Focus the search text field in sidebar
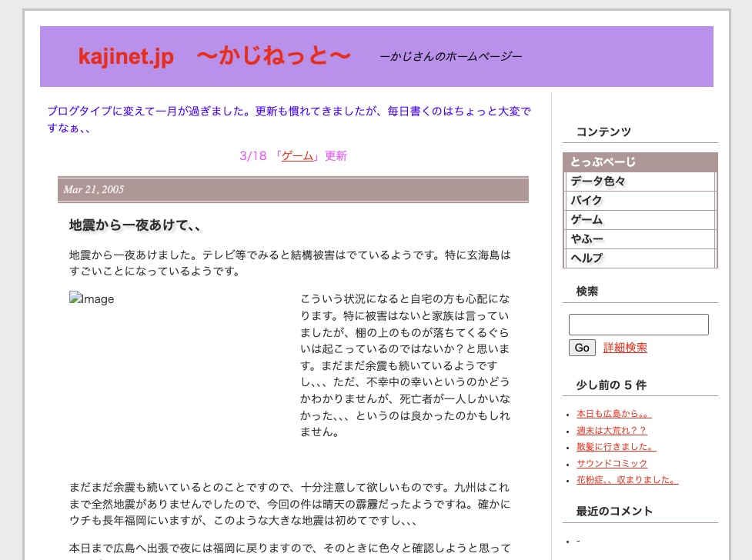The image size is (752, 560). pos(638,325)
